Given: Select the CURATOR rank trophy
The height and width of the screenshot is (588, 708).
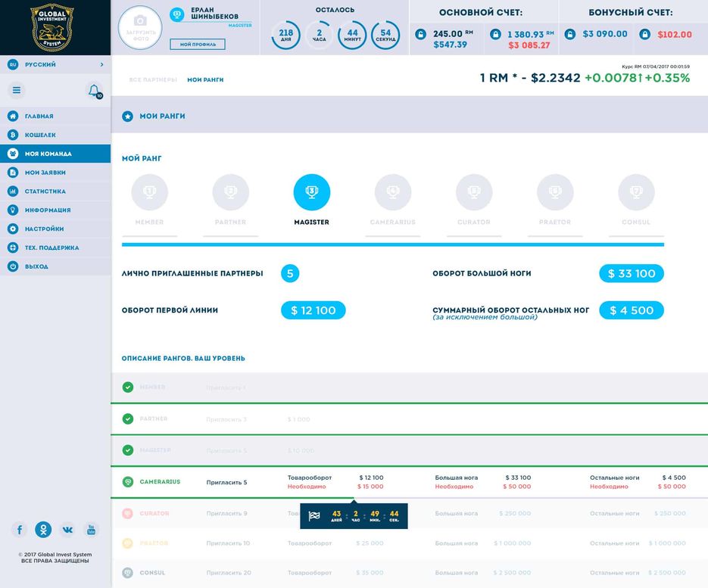Looking at the screenshot, I should [474, 192].
